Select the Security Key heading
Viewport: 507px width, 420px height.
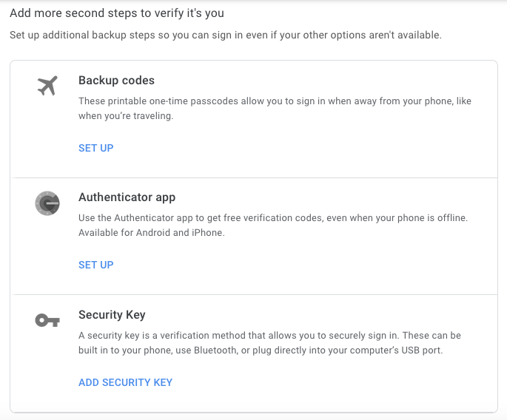(112, 315)
